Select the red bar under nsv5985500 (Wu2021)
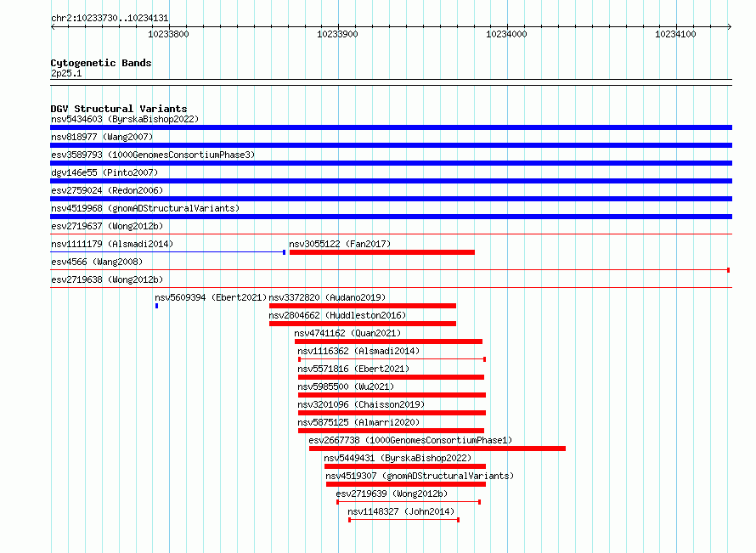The image size is (756, 553). click(x=392, y=395)
